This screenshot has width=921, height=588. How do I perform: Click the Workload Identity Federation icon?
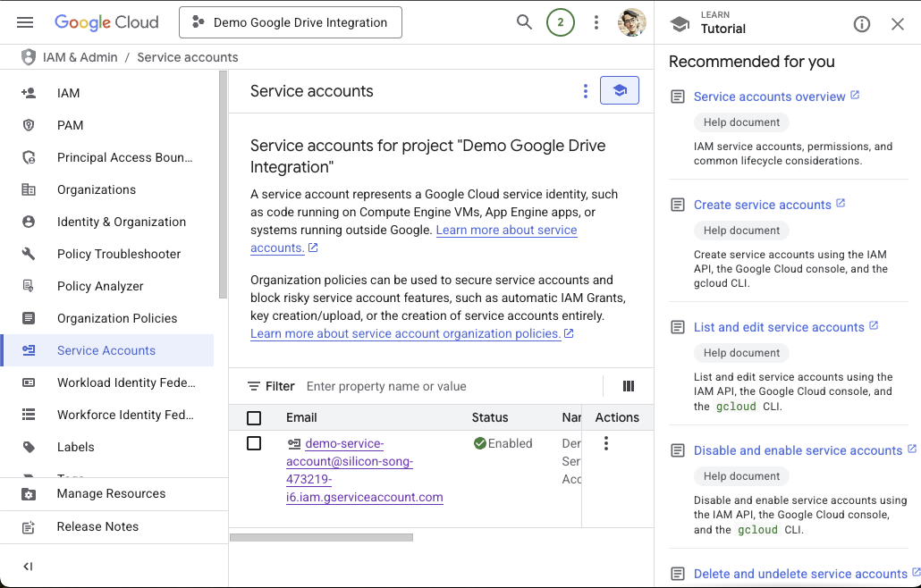pyautogui.click(x=29, y=382)
